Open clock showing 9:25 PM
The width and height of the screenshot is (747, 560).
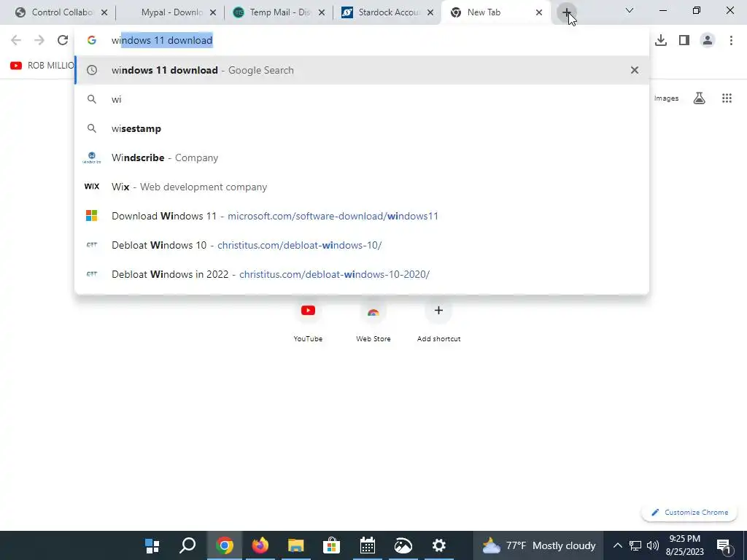684,545
